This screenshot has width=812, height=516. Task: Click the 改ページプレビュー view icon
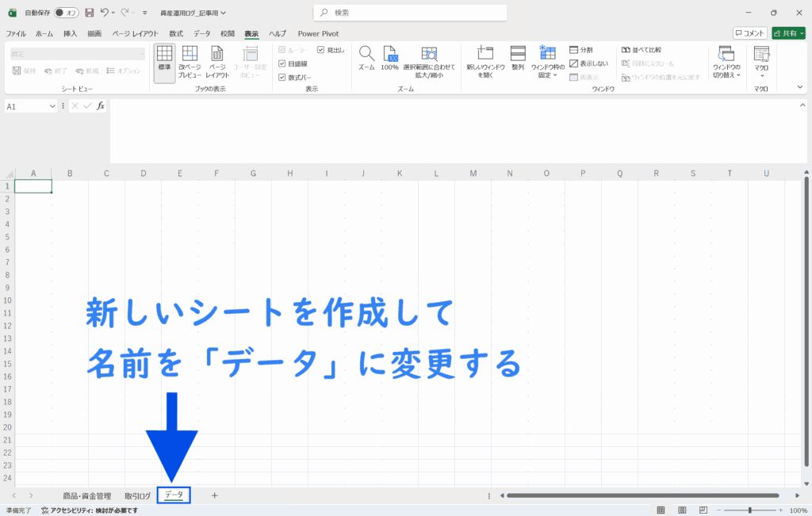pyautogui.click(x=190, y=55)
